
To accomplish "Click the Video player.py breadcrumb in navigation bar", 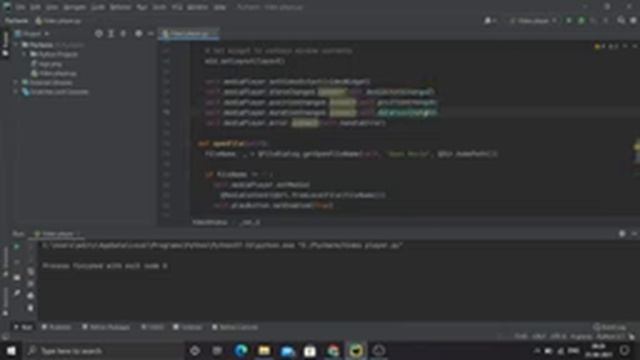I will (58, 20).
